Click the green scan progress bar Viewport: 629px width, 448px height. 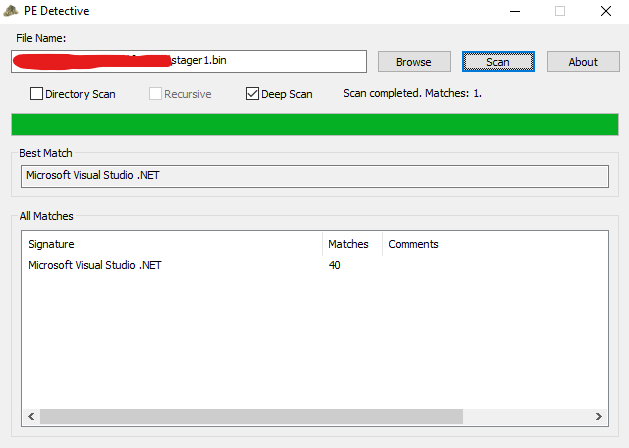point(315,124)
